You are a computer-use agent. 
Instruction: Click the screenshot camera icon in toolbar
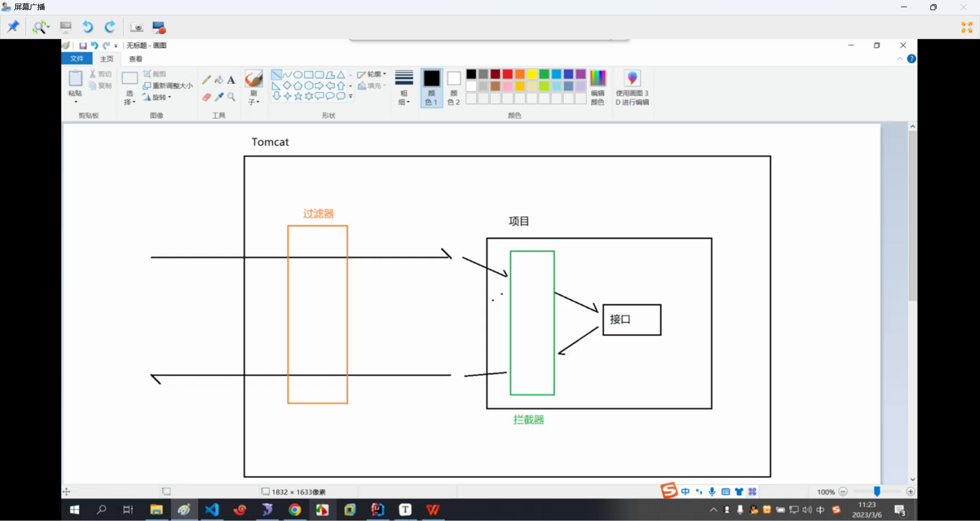136,27
